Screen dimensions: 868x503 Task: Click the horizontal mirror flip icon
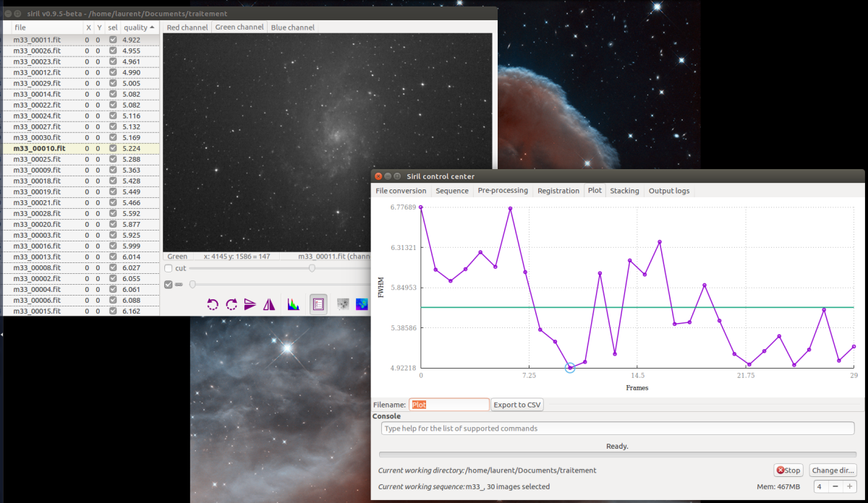[x=269, y=304]
